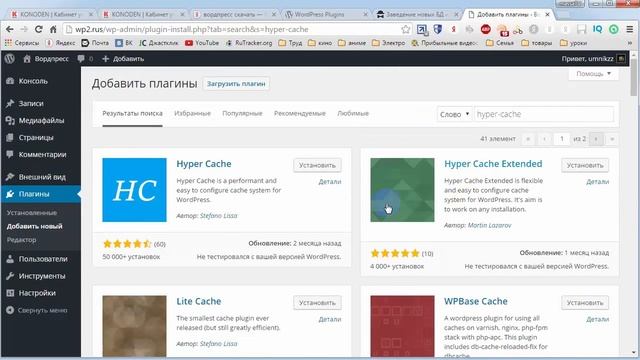This screenshot has width=640, height=360.
Task: Switch to Любимые tab
Action: 353,113
